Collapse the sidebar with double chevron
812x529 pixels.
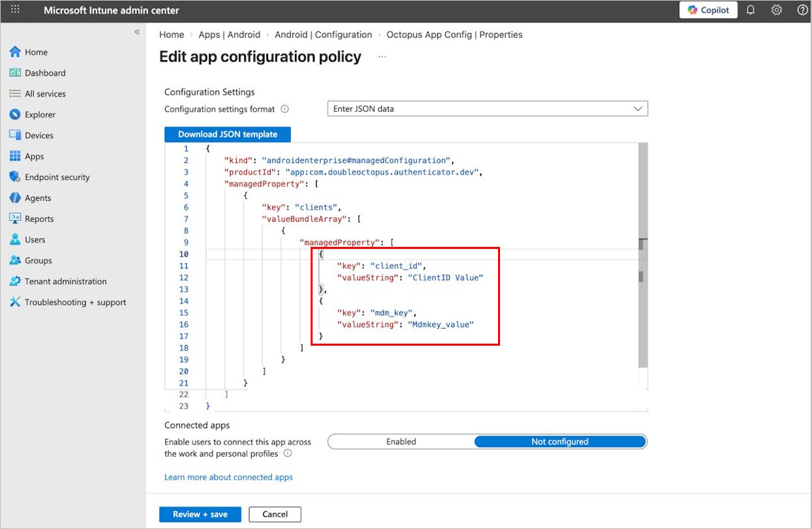pos(137,32)
